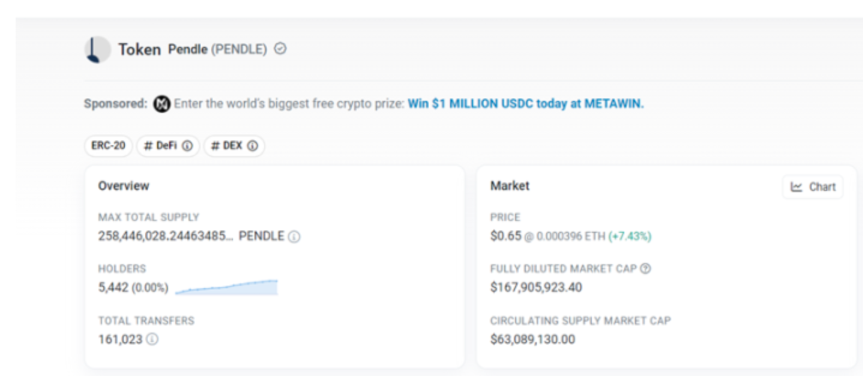Open the Market Chart button
The width and height of the screenshot is (868, 389).
[x=813, y=187]
